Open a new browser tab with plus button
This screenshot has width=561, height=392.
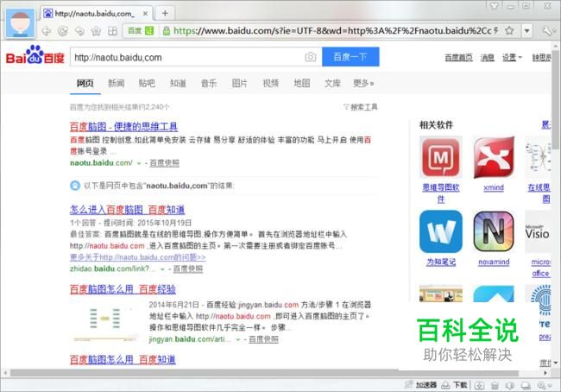tap(165, 14)
